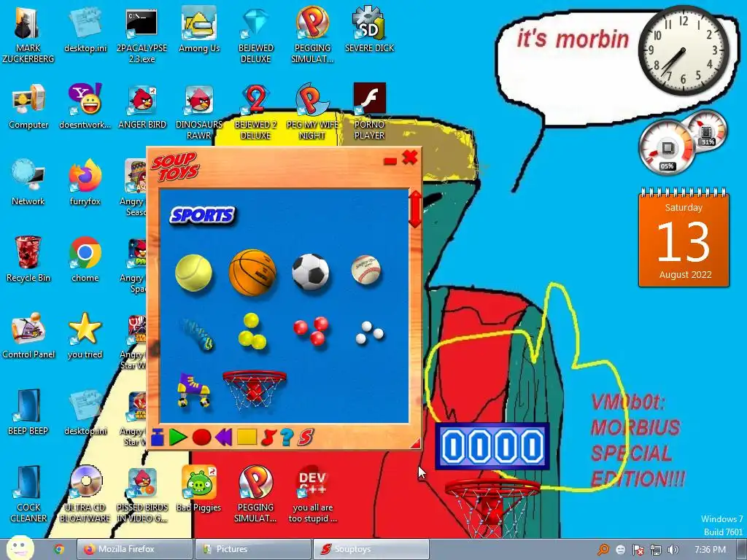Select the DINOSAURS RAWR desktop icon
Viewport: 747px width, 560px height.
point(199,112)
